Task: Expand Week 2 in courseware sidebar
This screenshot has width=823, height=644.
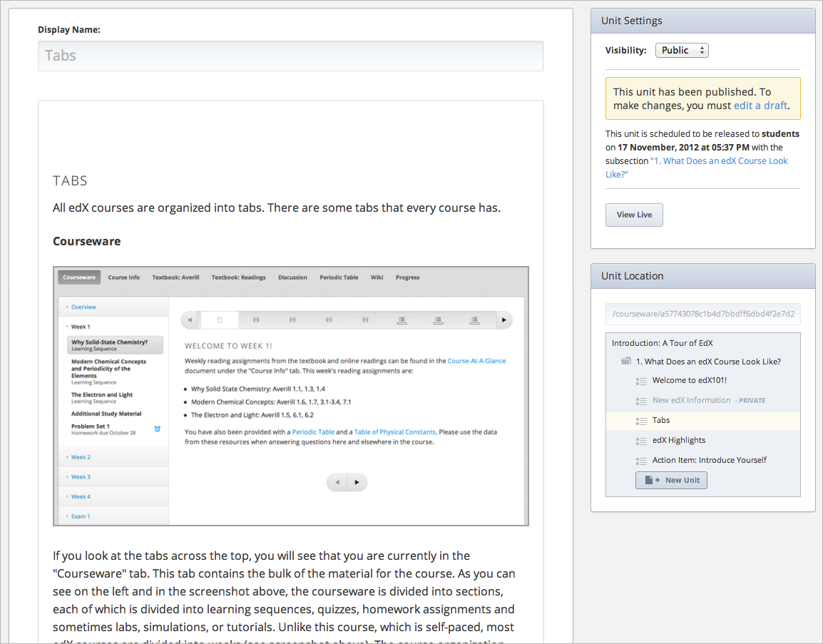Action: (x=81, y=457)
